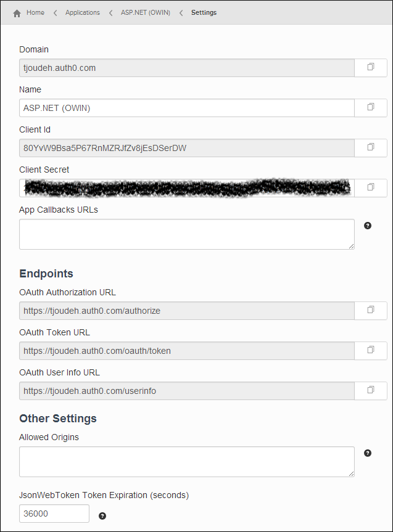Focus the OAuth Authorization URL field
Viewport: 393px width, 532px height.
point(187,311)
